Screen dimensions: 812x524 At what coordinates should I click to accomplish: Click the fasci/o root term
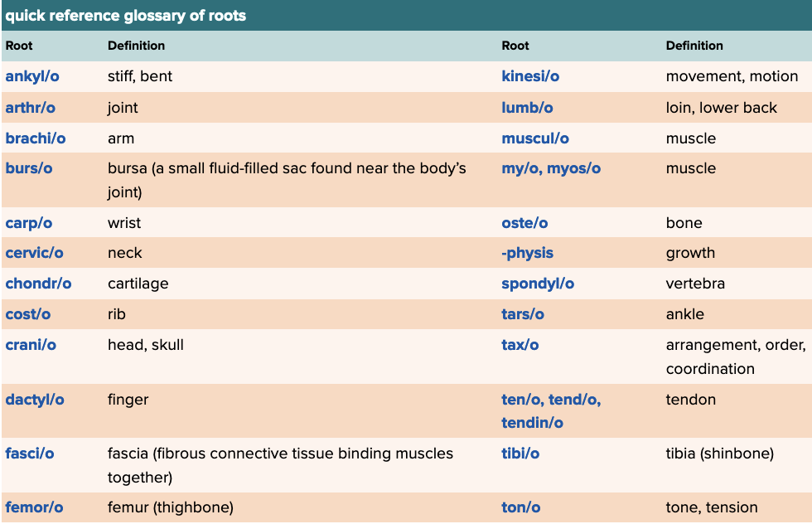point(30,454)
